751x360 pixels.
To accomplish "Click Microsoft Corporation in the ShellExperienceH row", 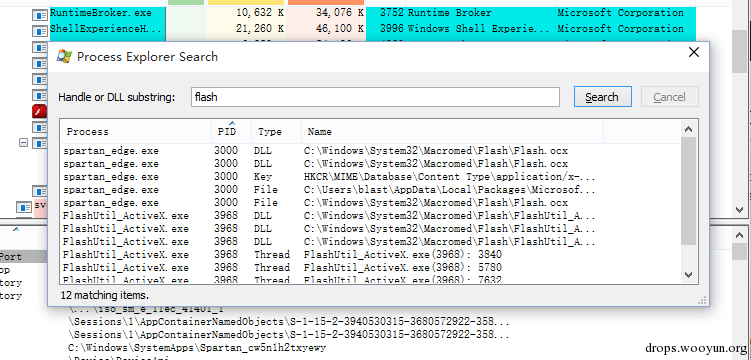I will (620, 29).
